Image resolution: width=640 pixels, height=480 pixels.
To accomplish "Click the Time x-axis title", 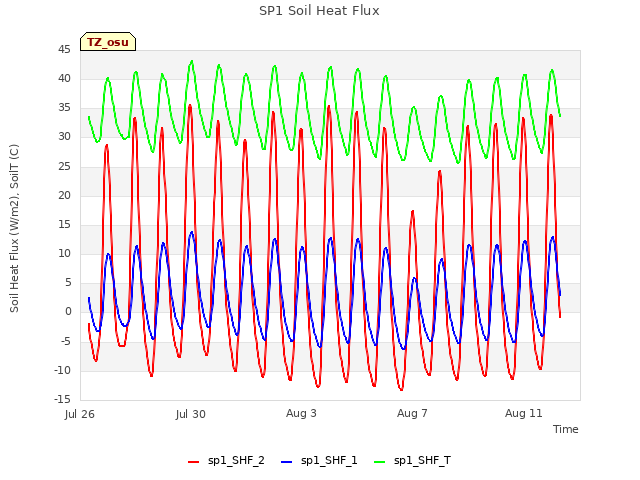I will coord(566,429).
